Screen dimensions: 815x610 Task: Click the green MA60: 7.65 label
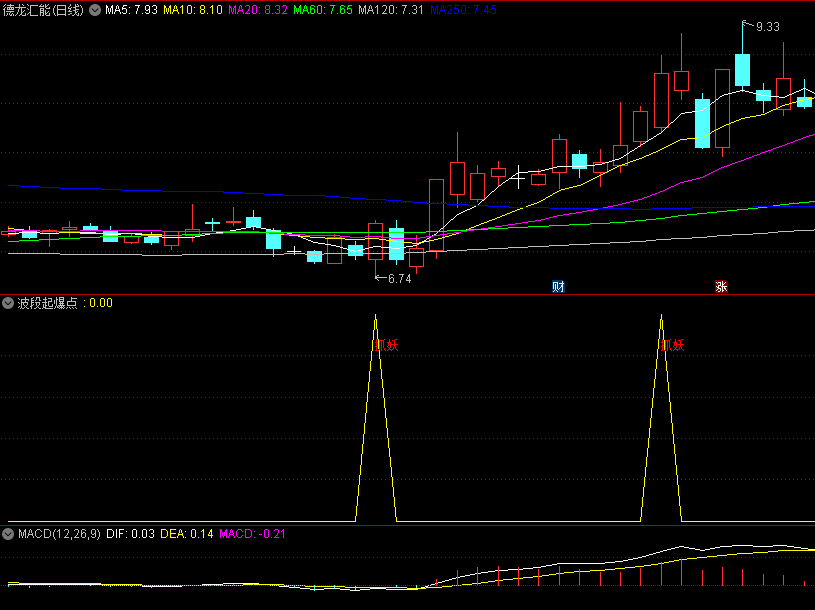coord(323,10)
